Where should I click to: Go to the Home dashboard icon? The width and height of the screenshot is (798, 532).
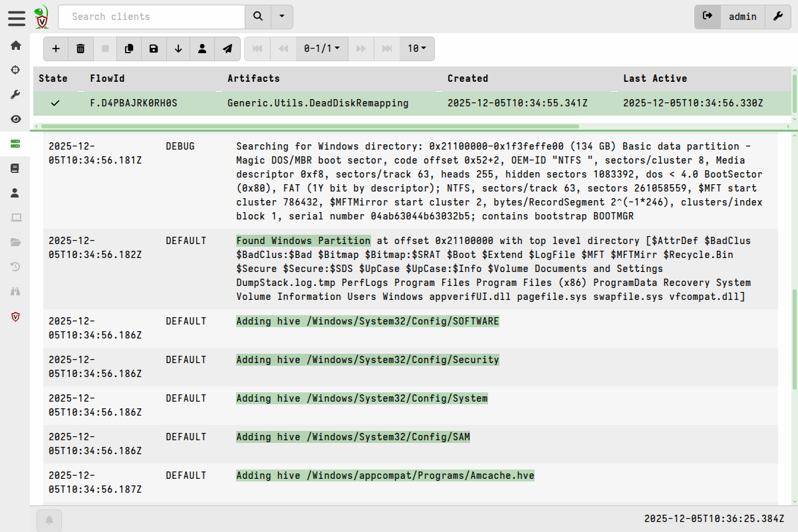tap(16, 45)
